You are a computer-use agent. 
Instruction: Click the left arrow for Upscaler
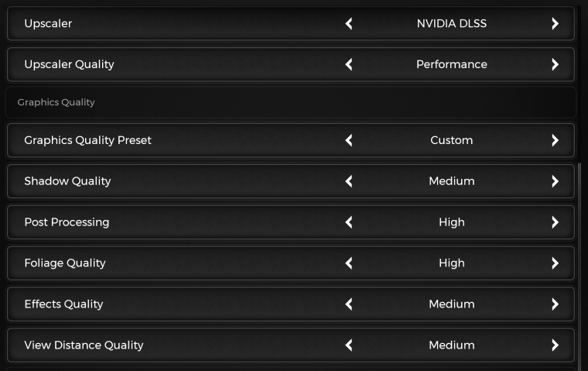coord(349,24)
